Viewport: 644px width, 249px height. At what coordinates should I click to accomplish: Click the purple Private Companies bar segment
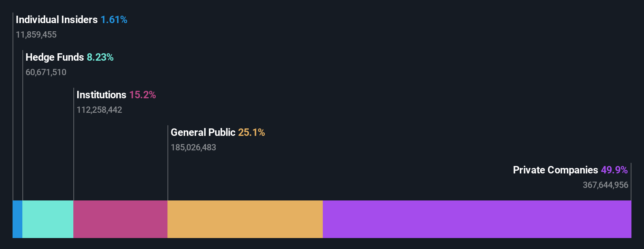477,219
